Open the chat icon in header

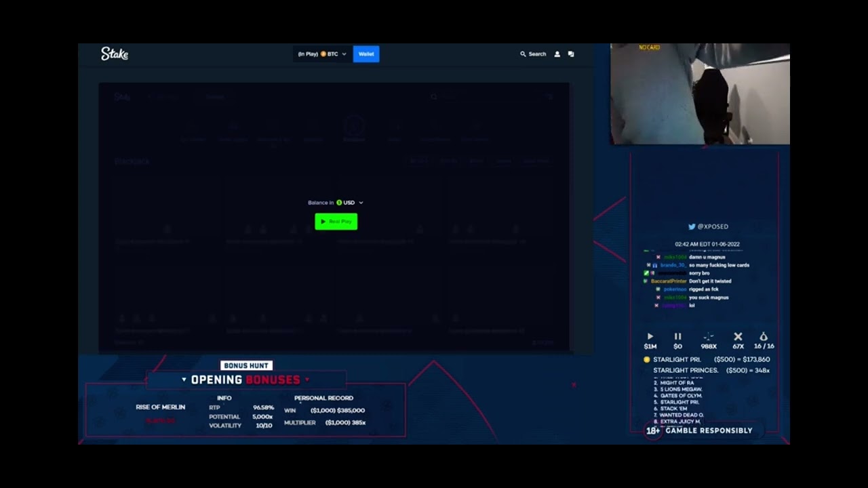tap(571, 54)
